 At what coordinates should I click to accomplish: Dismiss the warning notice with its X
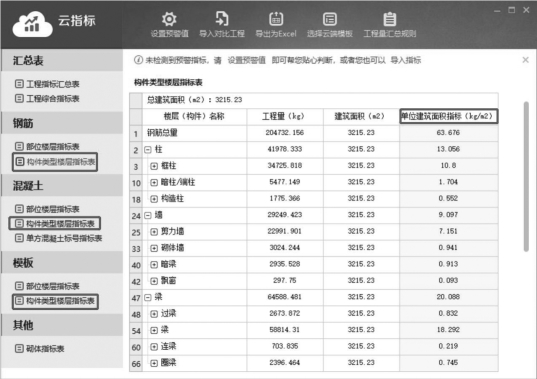[525, 60]
